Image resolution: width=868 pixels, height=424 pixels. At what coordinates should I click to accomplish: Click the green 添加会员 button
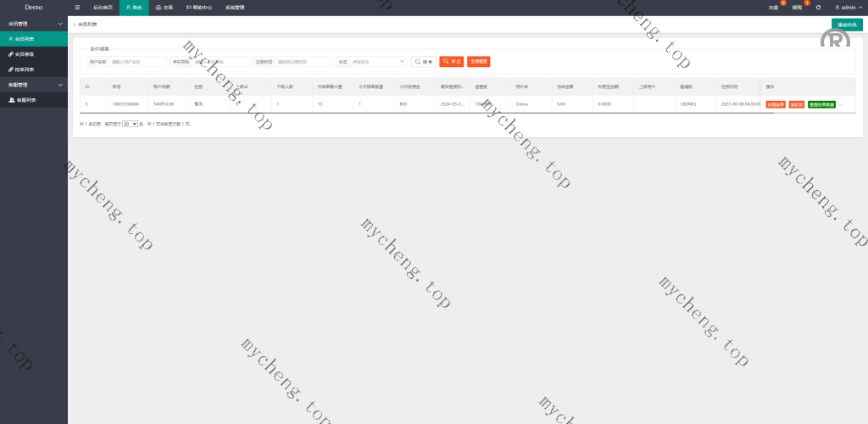pyautogui.click(x=846, y=25)
